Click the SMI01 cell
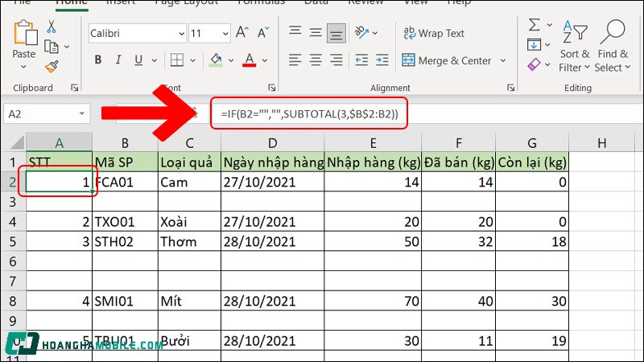The height and width of the screenshot is (362, 644). (126, 301)
